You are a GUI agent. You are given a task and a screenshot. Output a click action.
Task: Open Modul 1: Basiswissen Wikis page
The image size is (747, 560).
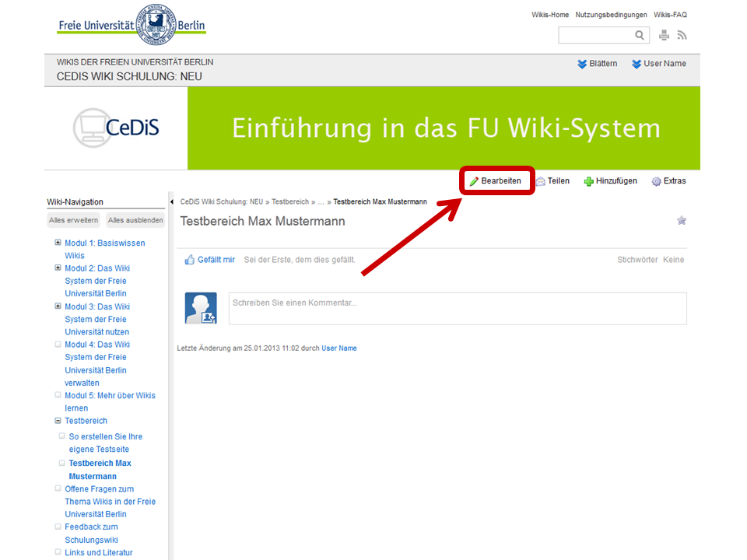[x=105, y=249]
